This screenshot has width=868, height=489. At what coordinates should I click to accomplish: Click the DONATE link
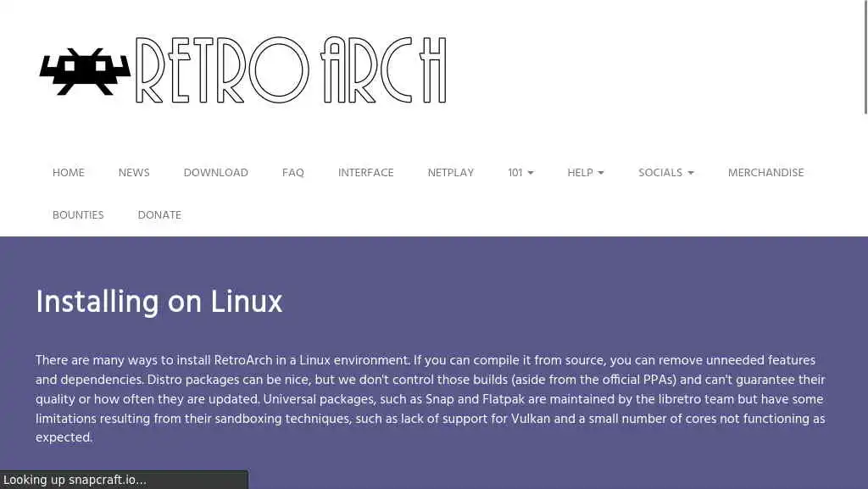coord(159,214)
